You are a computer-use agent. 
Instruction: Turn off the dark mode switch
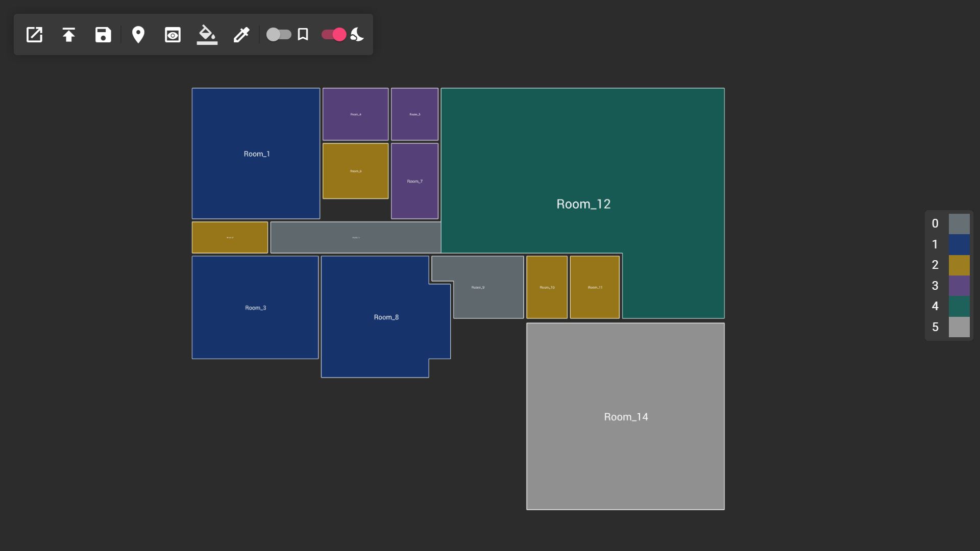[334, 35]
